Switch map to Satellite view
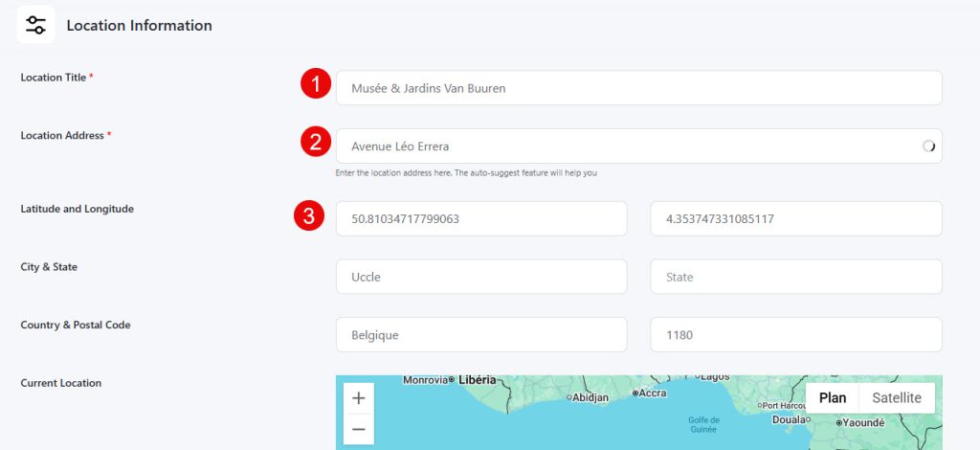Viewport: 980px width, 450px height. tap(896, 397)
